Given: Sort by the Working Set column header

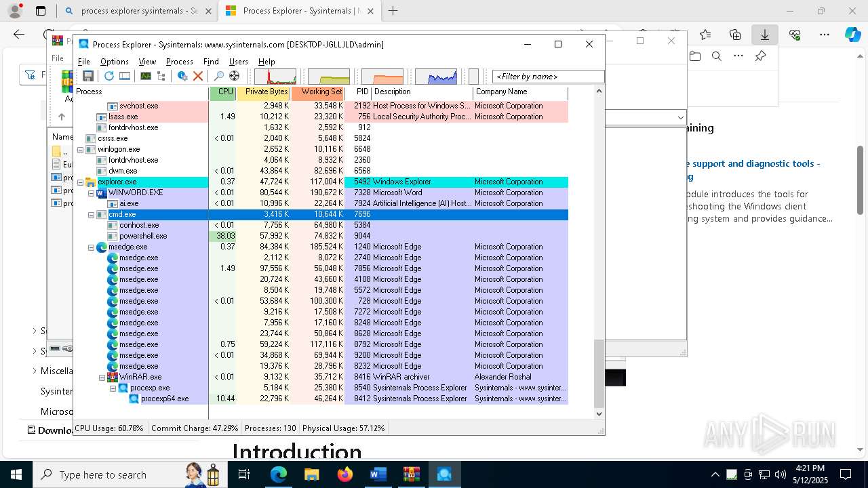Looking at the screenshot, I should click(x=318, y=92).
